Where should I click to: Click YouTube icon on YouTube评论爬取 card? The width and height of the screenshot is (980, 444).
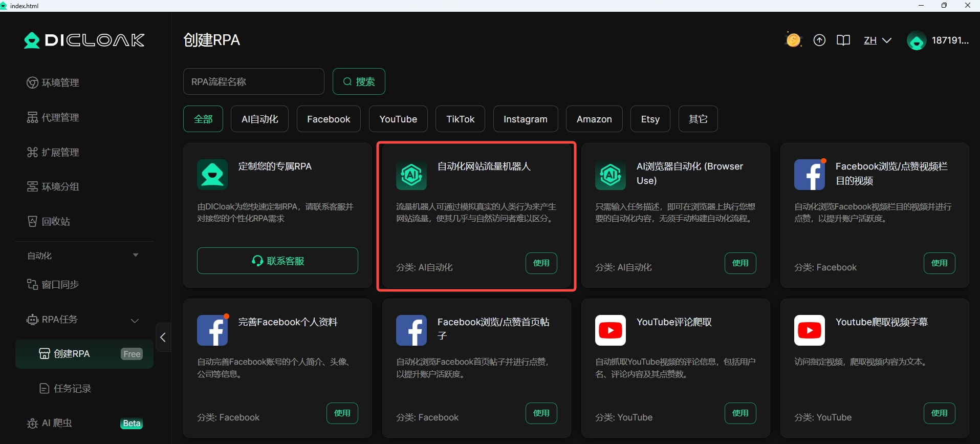tap(611, 330)
